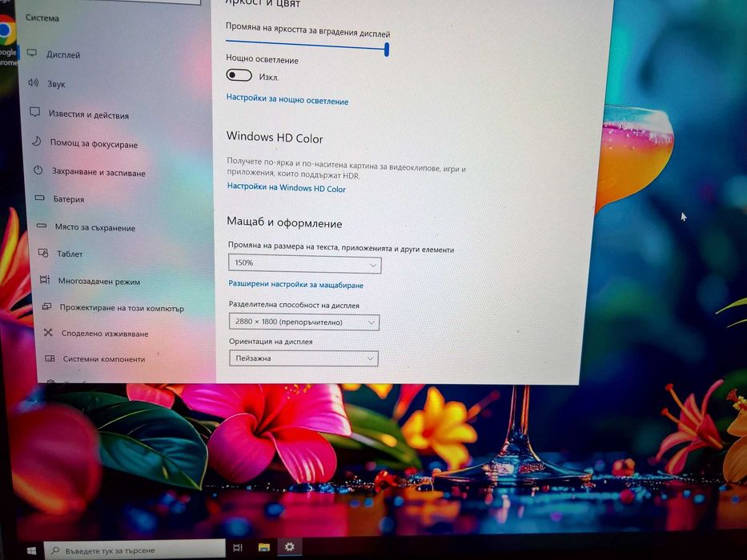Click the Система header in sidebar
747x560 pixels.
click(x=42, y=18)
